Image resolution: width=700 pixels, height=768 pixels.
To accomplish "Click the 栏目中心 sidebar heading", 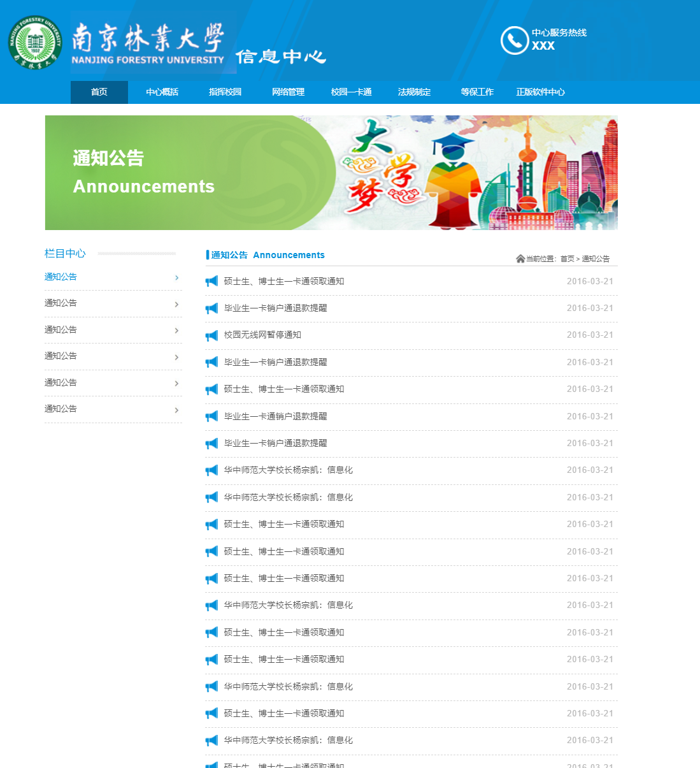I will [65, 253].
